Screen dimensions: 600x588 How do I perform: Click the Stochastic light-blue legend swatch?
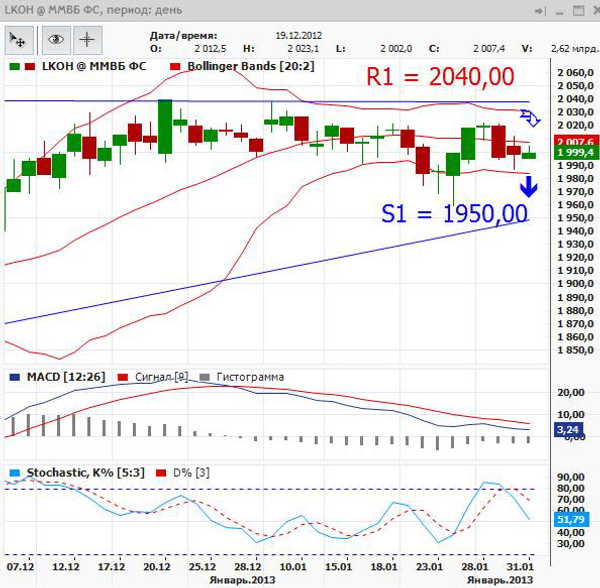point(14,473)
